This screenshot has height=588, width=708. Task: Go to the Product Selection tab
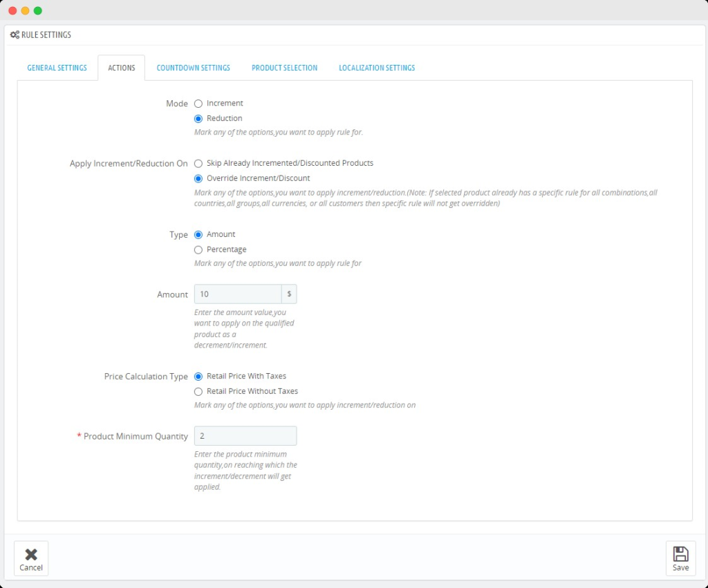click(284, 68)
